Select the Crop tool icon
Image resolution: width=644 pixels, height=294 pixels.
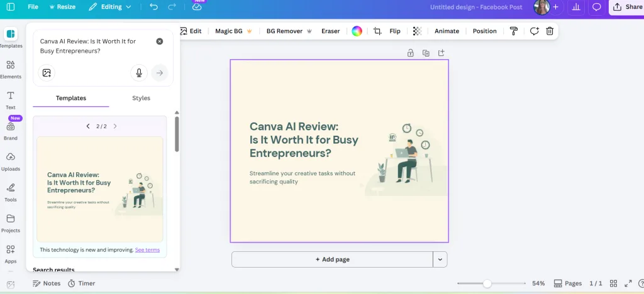pos(377,31)
